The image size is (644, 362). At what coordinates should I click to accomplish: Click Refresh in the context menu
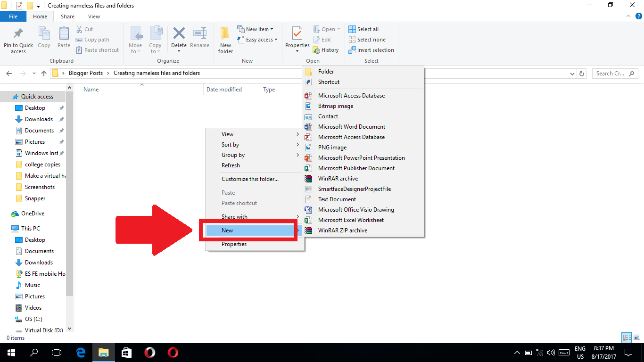231,165
